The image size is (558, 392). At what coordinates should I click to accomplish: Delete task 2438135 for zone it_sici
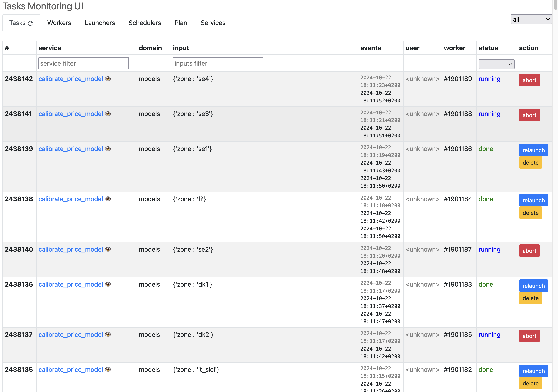click(x=531, y=383)
